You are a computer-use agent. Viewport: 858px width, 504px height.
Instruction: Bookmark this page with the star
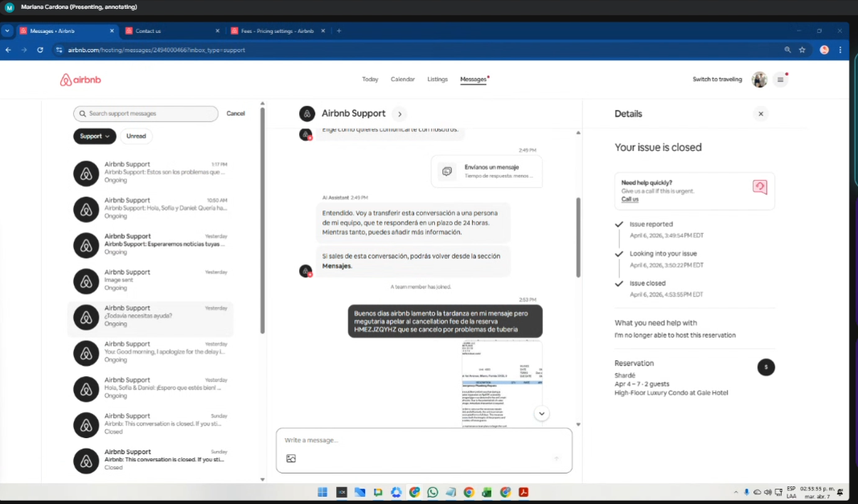[803, 50]
